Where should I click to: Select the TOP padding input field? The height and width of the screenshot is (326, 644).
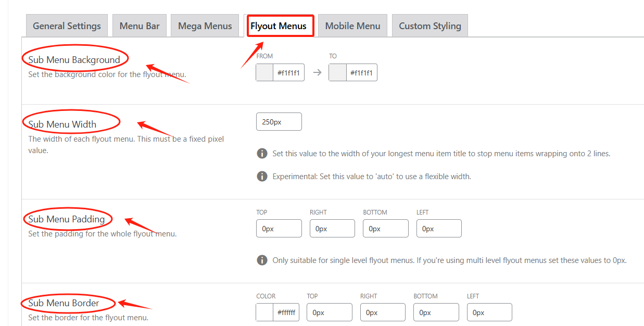tap(279, 228)
